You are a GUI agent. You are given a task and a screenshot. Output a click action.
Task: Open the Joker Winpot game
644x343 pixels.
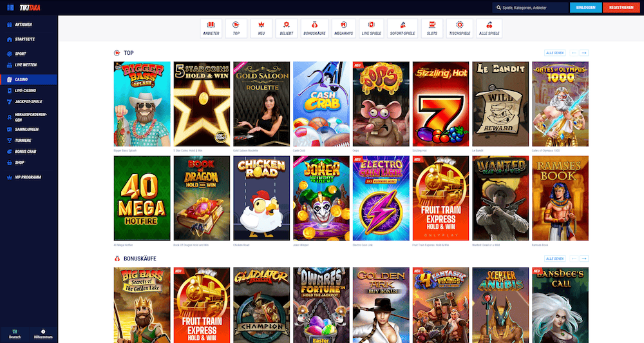(x=321, y=198)
